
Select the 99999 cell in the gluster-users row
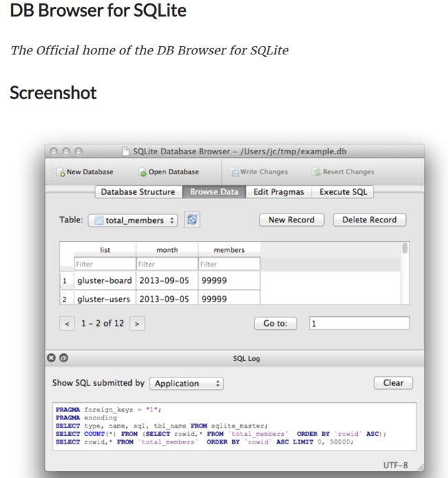(x=229, y=298)
